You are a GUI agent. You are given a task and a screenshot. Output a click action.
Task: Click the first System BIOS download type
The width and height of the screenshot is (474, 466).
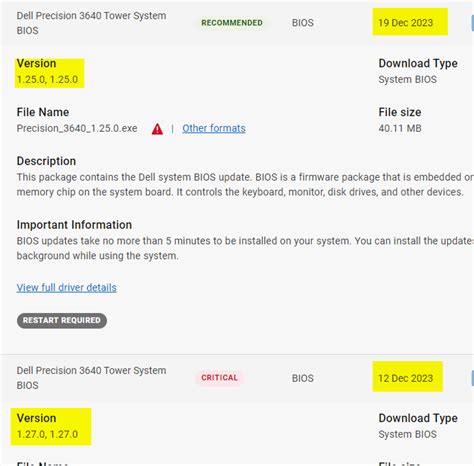click(407, 79)
